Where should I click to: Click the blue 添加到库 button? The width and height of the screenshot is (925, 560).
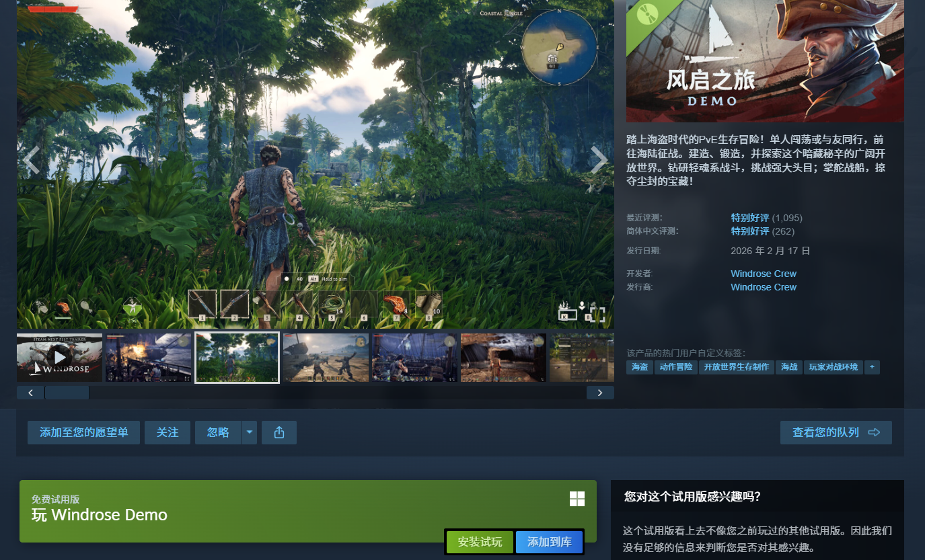coord(549,542)
